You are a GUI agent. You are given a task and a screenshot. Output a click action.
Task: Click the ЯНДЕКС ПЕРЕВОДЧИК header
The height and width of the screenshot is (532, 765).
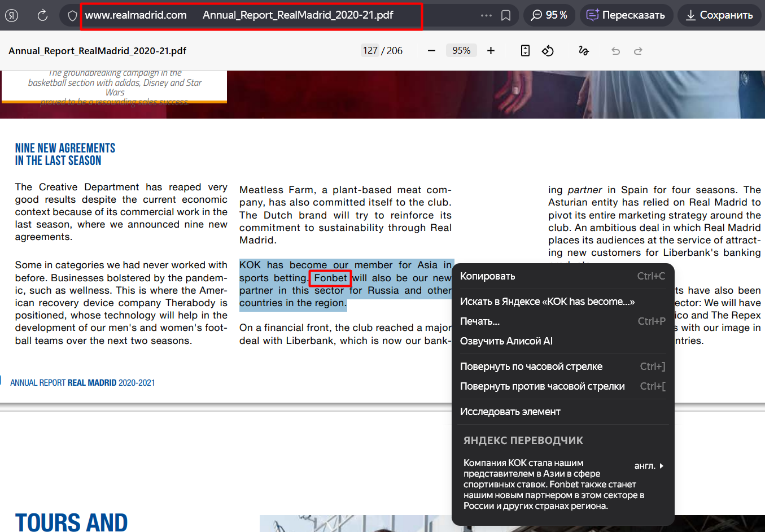523,441
